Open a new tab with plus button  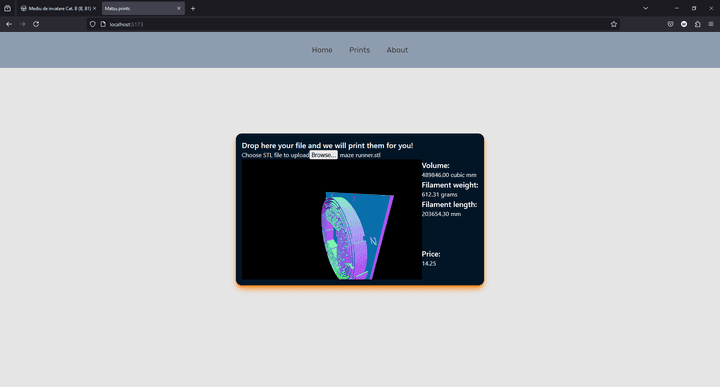click(x=193, y=8)
